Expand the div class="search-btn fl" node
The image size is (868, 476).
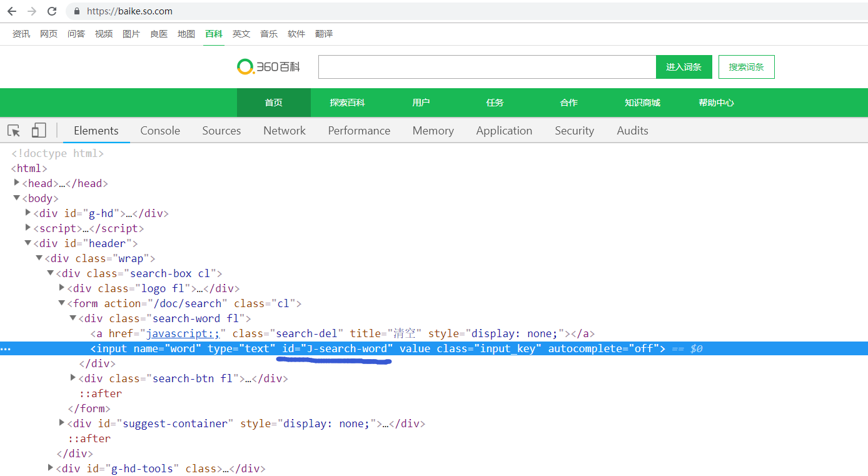pos(73,378)
